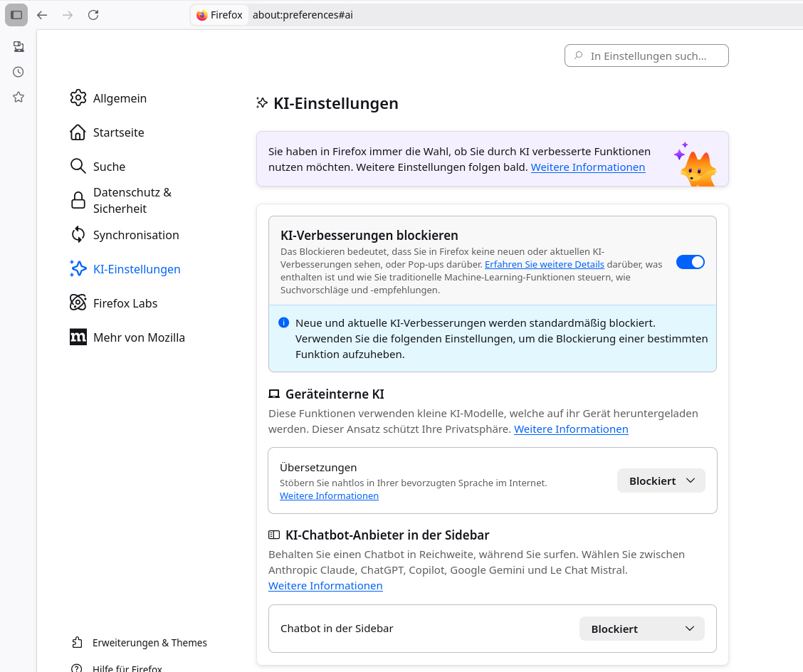Click the Mehr von Mozilla logo icon
The width and height of the screenshot is (803, 672).
pos(78,337)
